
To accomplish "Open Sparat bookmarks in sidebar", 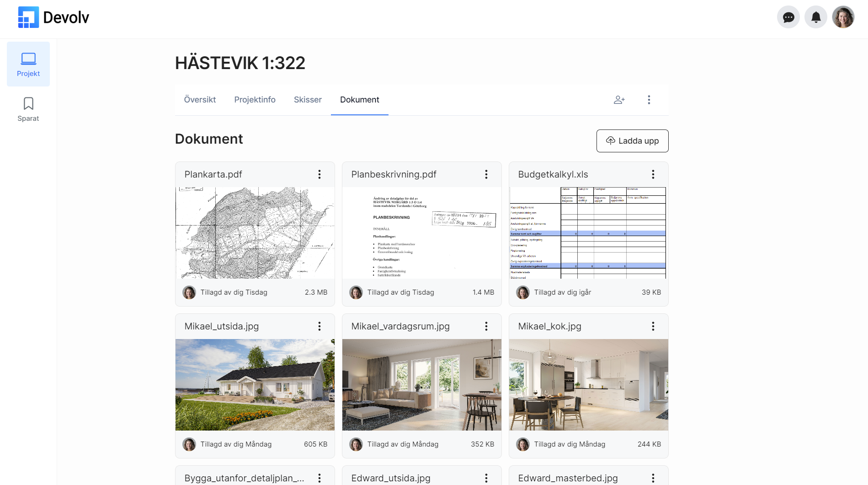I will pyautogui.click(x=28, y=109).
